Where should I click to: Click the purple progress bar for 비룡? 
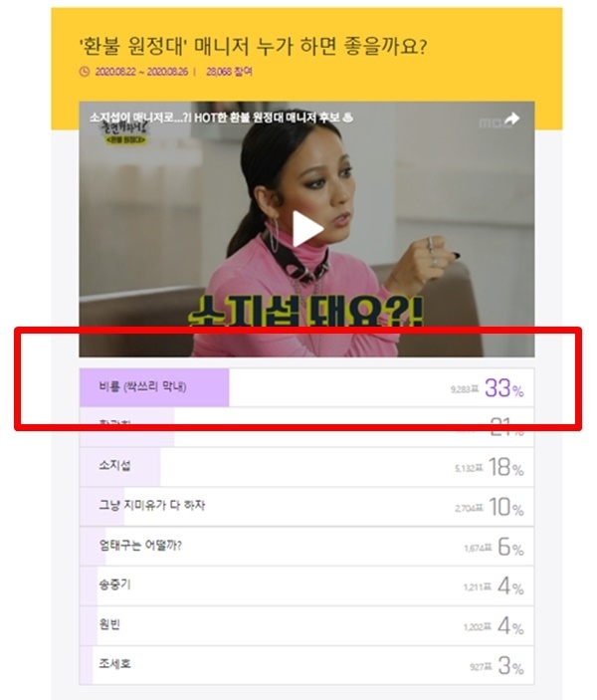[x=154, y=387]
